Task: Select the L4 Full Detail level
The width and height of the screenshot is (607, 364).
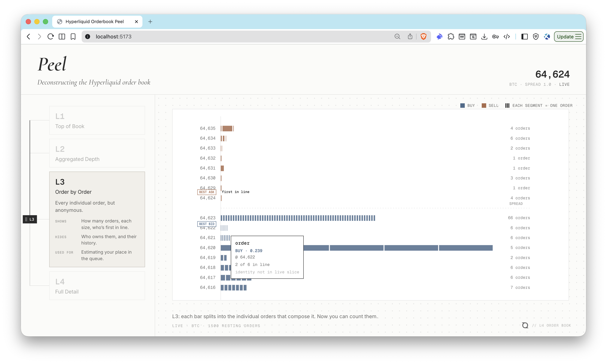Action: click(x=97, y=286)
